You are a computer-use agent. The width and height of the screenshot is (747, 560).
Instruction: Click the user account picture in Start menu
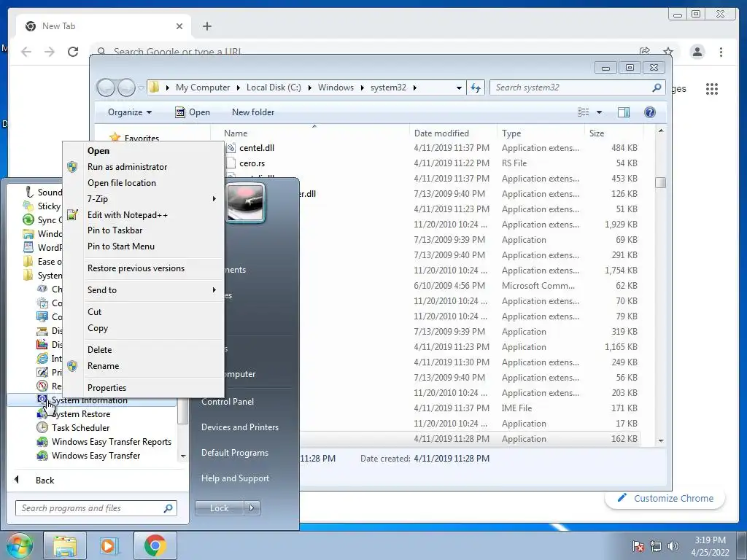tap(245, 203)
